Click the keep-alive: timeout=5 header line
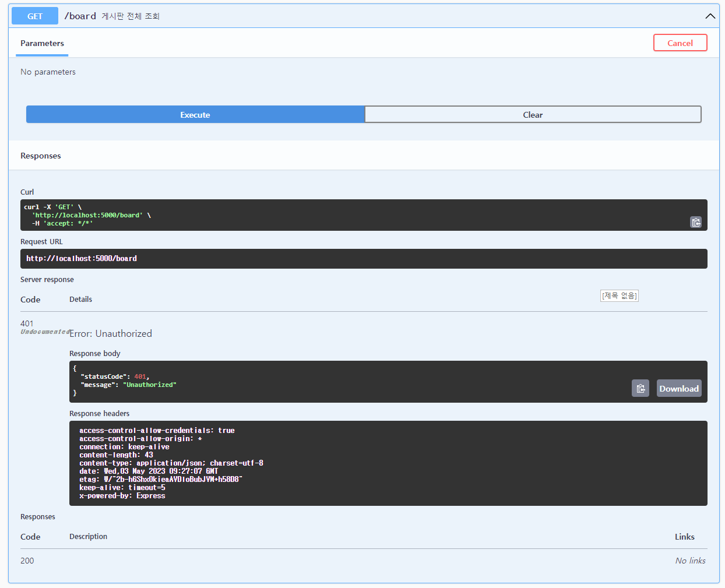Viewport: 725px width, 588px height. 122,488
